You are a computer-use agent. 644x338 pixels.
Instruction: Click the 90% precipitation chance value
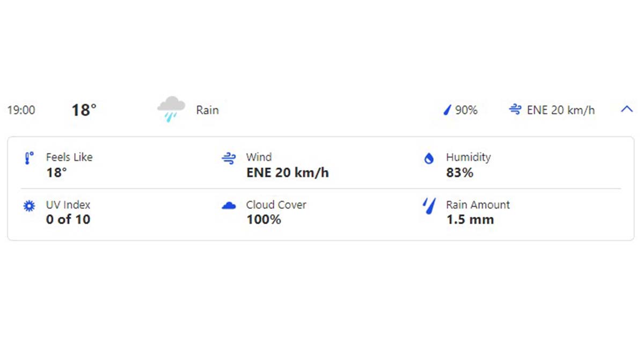[x=466, y=110]
